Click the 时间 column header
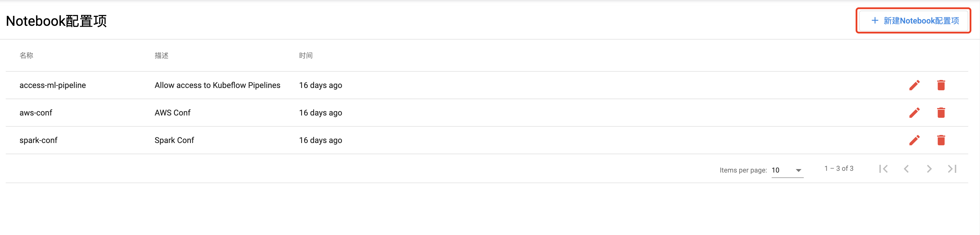The height and width of the screenshot is (235, 980). [x=305, y=56]
